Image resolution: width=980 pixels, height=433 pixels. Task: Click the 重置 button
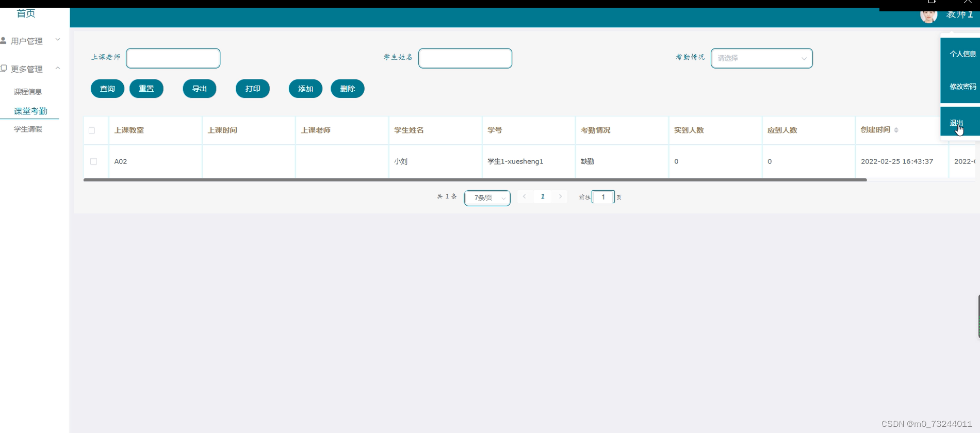click(146, 89)
